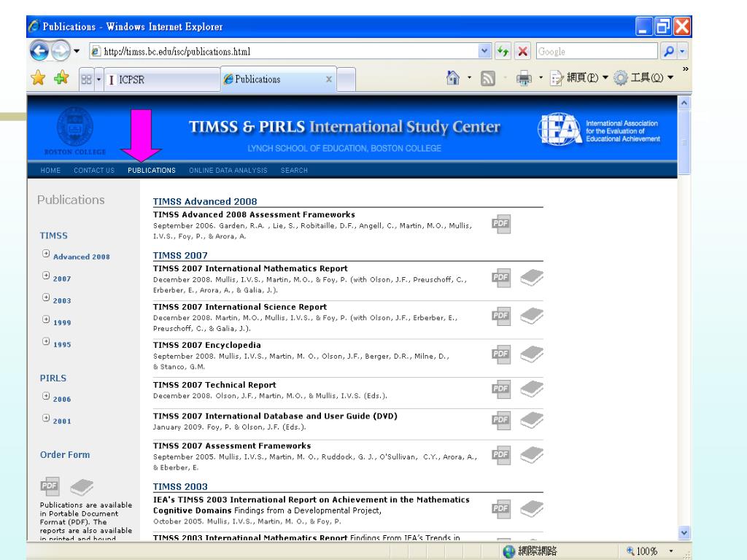Viewport: 747px width, 560px height.
Task: Open the Tools (工具) menu
Action: point(643,77)
